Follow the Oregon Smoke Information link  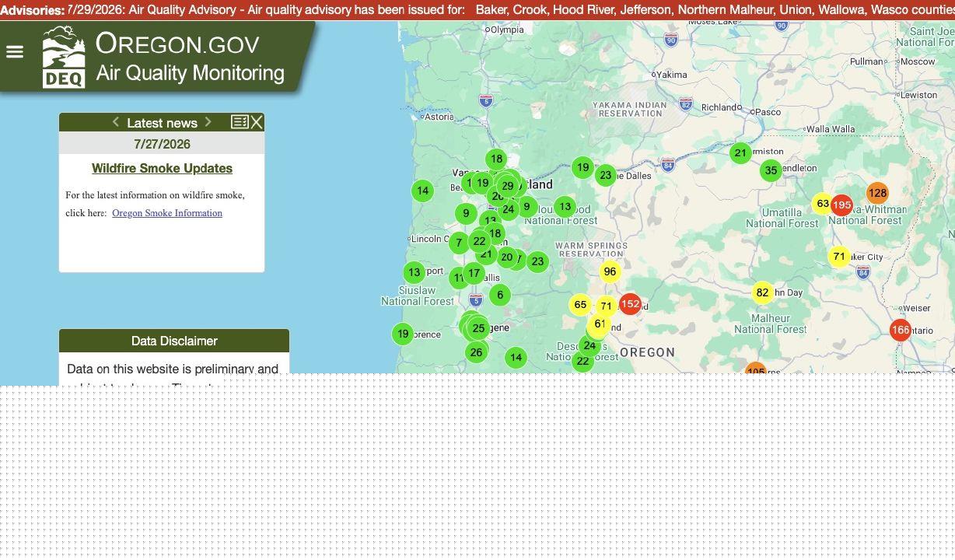tap(167, 213)
